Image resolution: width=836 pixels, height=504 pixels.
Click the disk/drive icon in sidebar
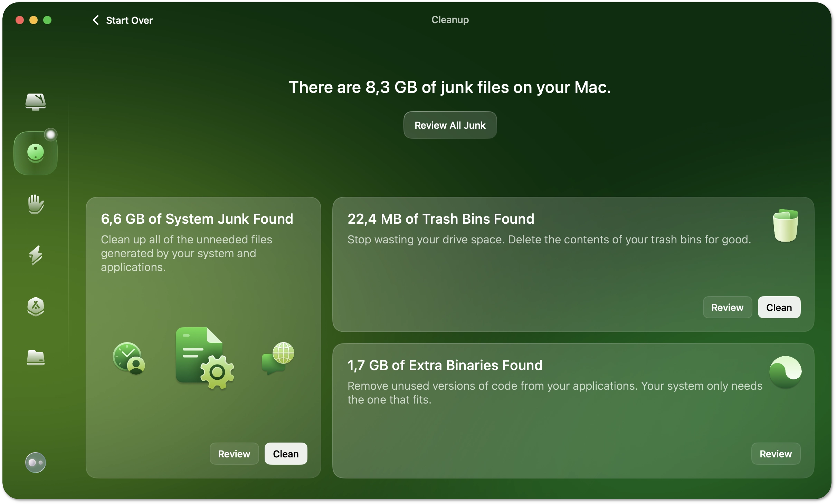point(35,100)
